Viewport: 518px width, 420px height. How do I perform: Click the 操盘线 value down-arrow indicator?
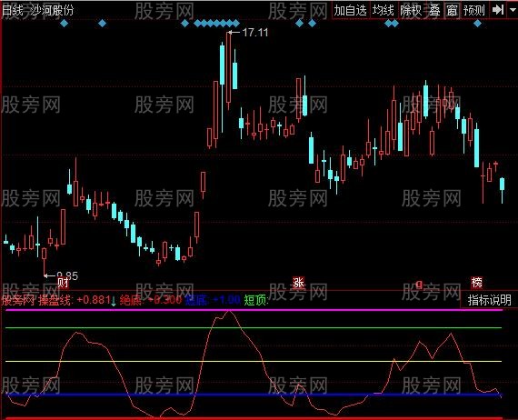[x=114, y=301]
